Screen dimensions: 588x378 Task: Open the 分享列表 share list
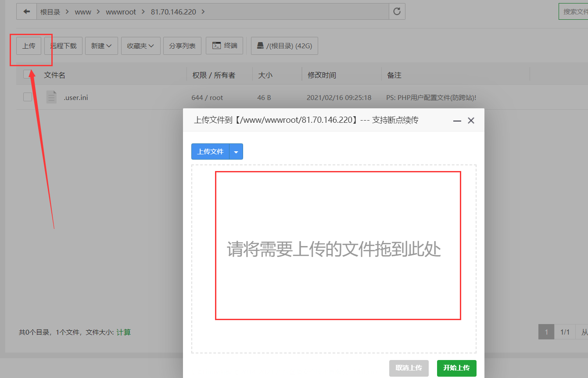(182, 46)
